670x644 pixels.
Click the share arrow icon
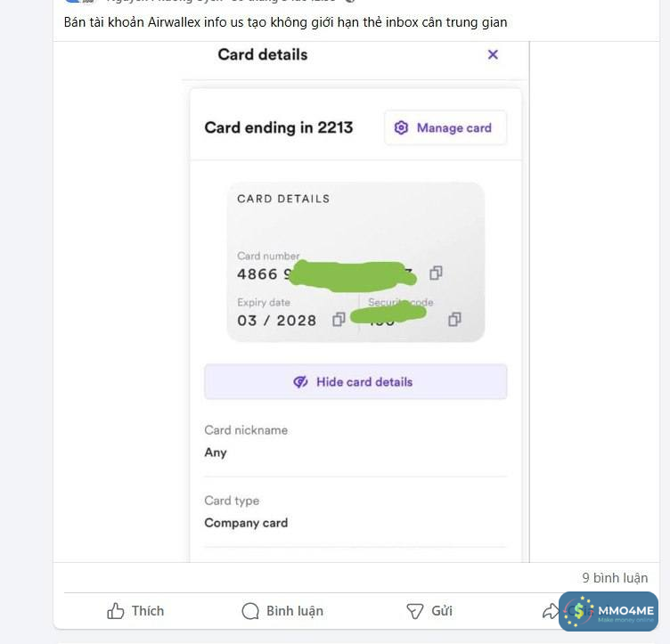click(550, 611)
